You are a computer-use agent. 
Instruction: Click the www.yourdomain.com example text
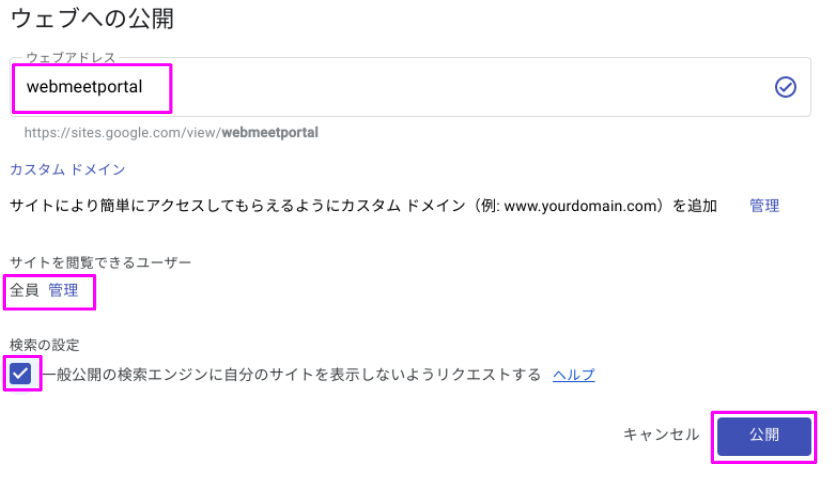pos(580,206)
